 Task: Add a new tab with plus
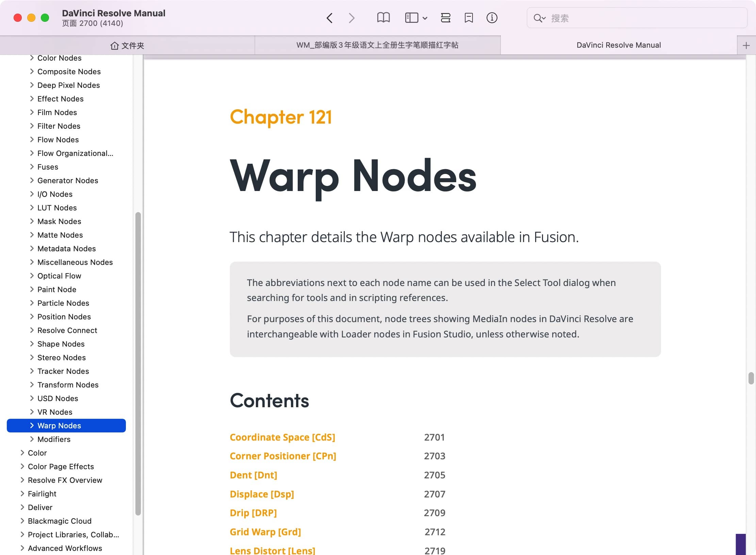tap(746, 45)
